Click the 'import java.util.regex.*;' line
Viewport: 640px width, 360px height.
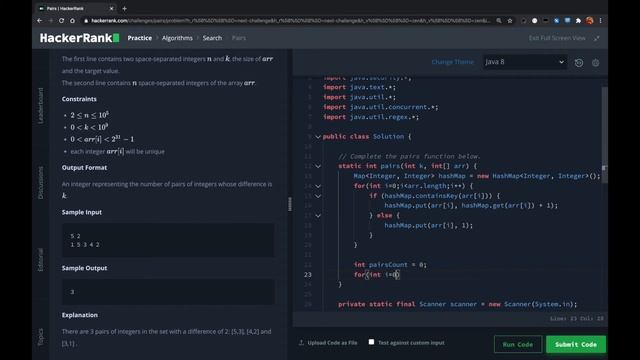point(371,117)
